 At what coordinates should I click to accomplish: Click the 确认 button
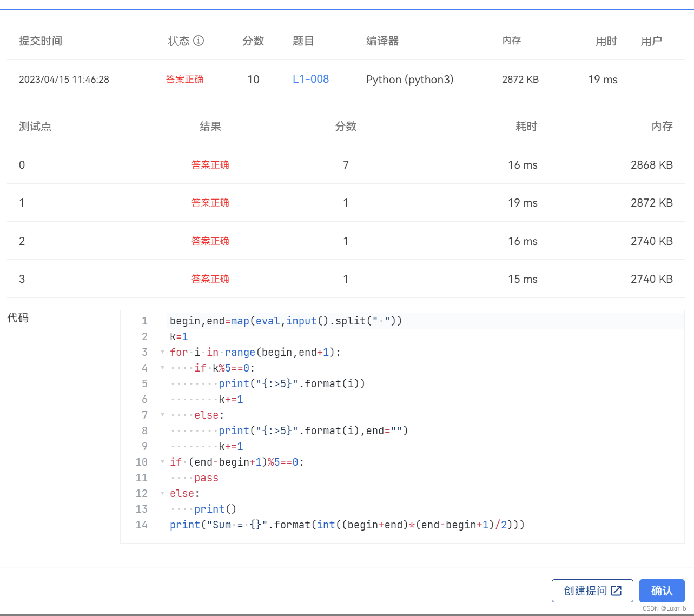click(x=662, y=591)
